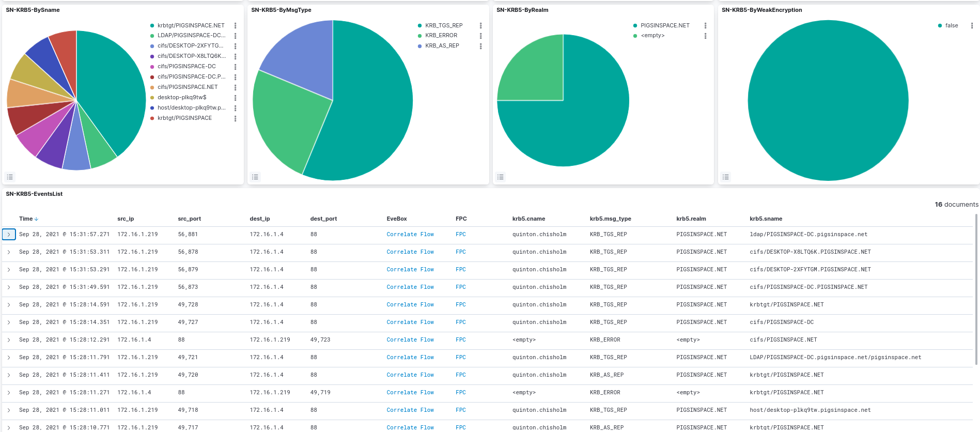The height and width of the screenshot is (432, 980).
Task: Open options dots beside PIGSINSPACE.NET realm legend
Action: 706,25
